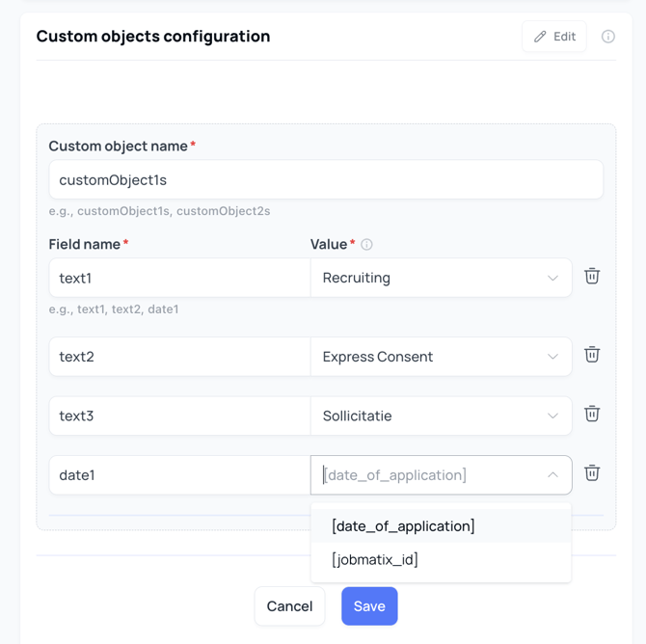
Task: Delete the text2 field row
Action: [x=592, y=355]
